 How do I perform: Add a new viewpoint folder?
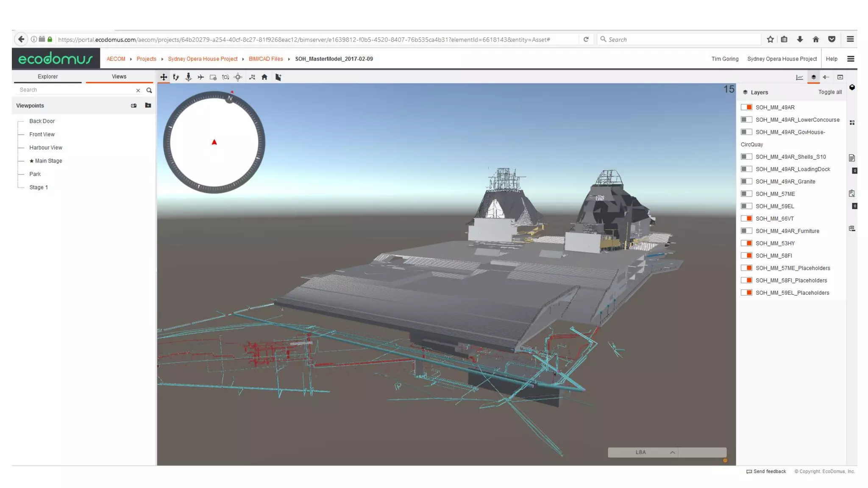tap(148, 105)
